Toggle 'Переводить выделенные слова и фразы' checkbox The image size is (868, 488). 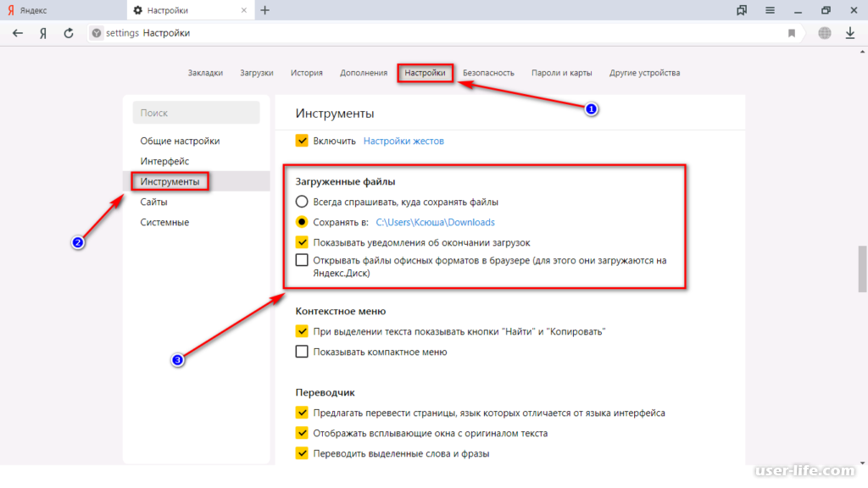pyautogui.click(x=302, y=453)
